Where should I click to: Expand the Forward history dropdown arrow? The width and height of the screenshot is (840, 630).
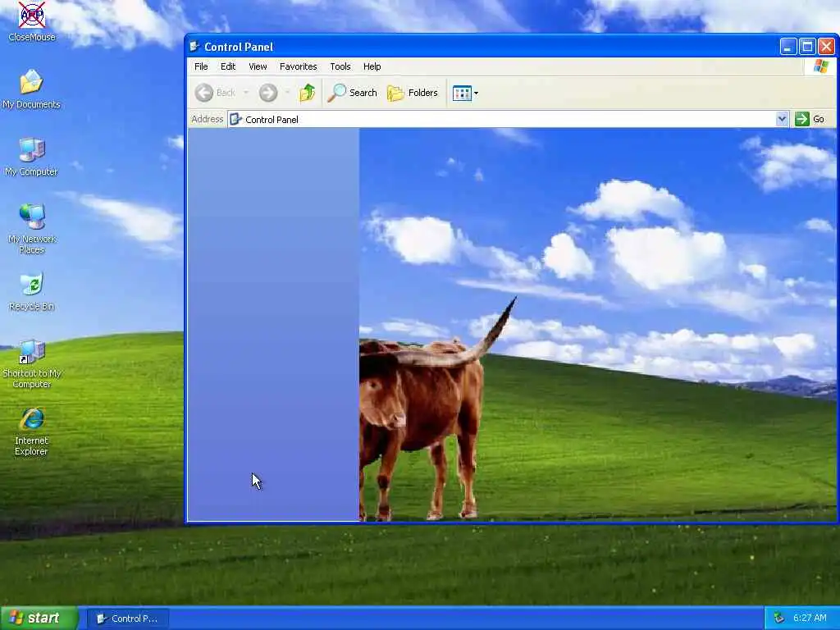pos(287,93)
